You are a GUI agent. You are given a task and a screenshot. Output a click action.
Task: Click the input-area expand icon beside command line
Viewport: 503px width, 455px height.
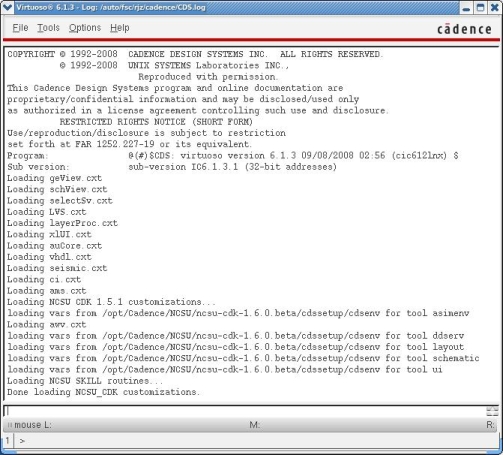[x=492, y=411]
